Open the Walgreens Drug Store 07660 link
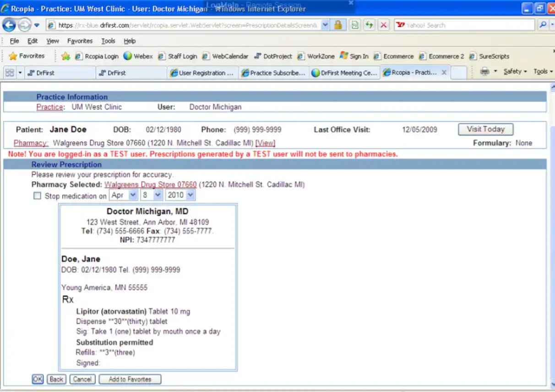Viewport: 555px width, 392px height. coord(150,185)
